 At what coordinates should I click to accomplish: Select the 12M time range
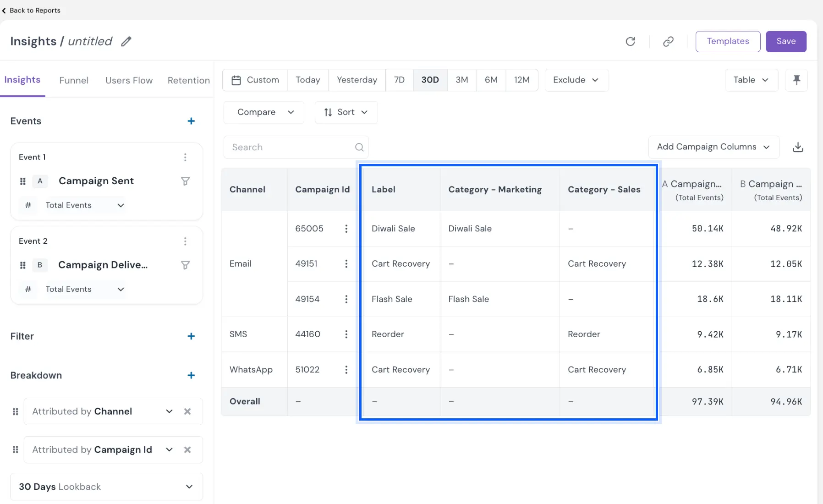coord(521,80)
